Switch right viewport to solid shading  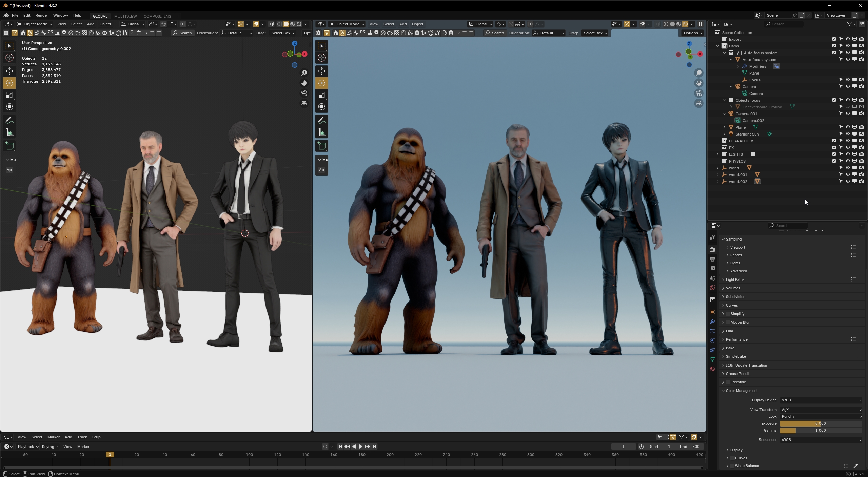672,24
